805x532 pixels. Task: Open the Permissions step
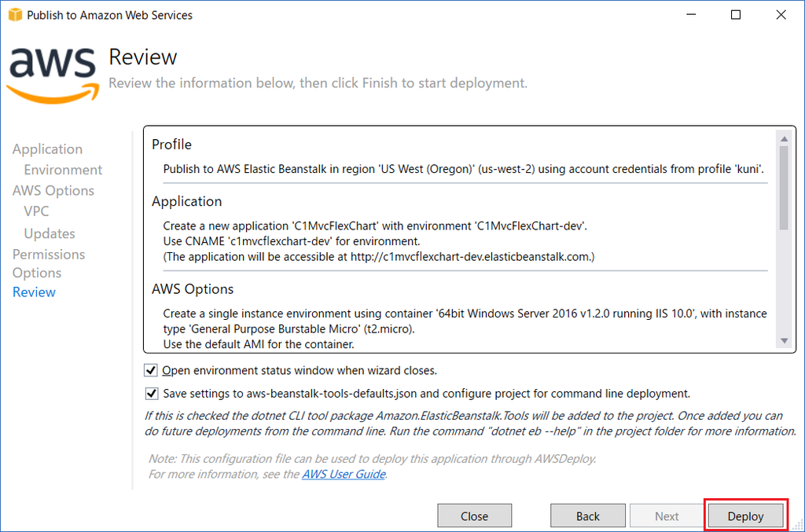48,254
